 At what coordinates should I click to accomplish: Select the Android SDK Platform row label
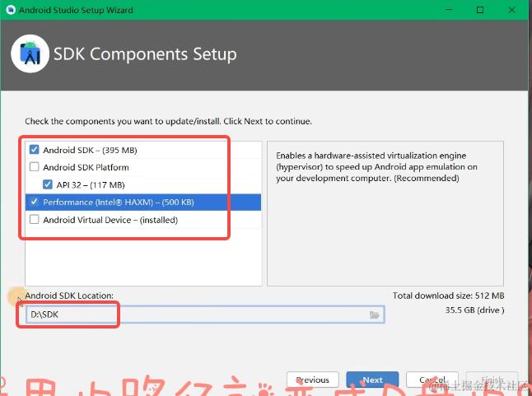[x=86, y=167]
